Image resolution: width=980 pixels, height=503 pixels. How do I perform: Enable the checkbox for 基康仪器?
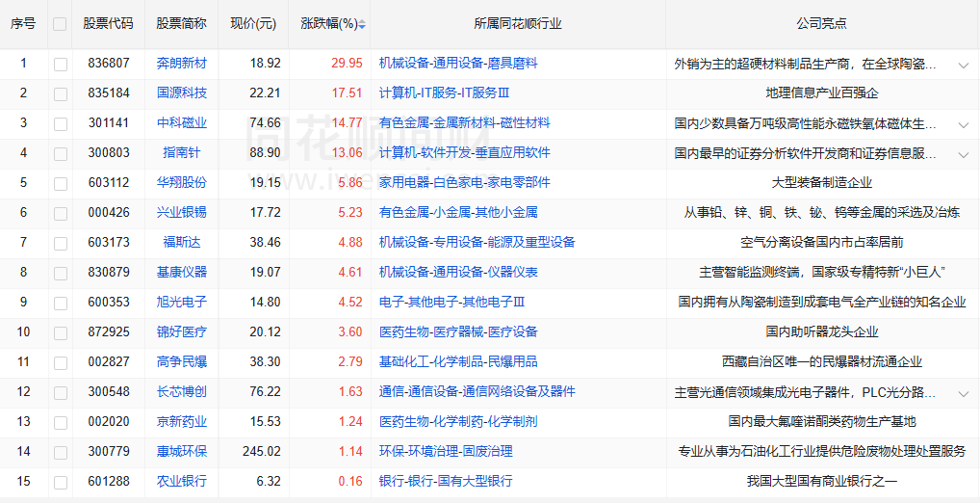(x=61, y=274)
